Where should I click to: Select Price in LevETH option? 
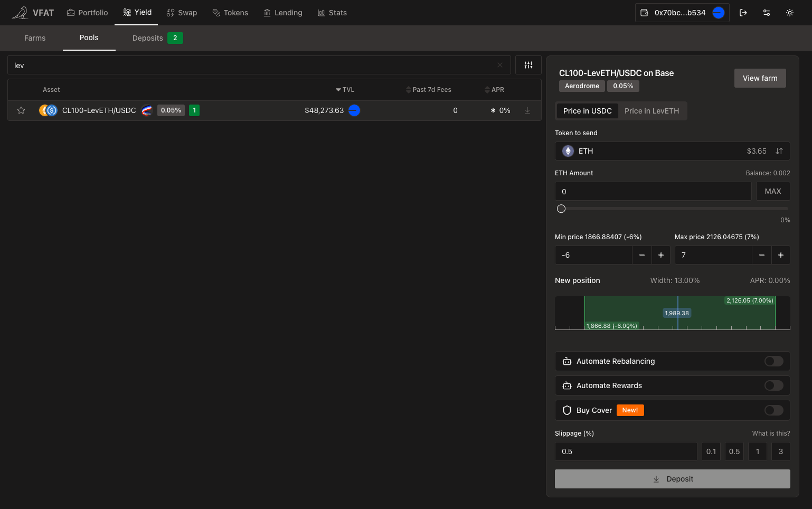(652, 111)
